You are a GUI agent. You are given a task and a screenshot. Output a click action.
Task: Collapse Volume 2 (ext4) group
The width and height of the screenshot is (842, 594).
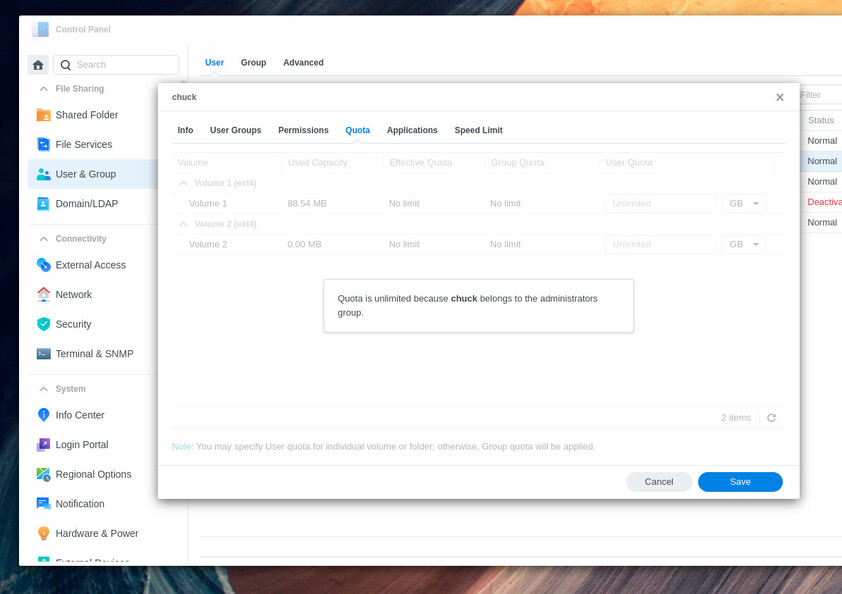[x=183, y=224]
